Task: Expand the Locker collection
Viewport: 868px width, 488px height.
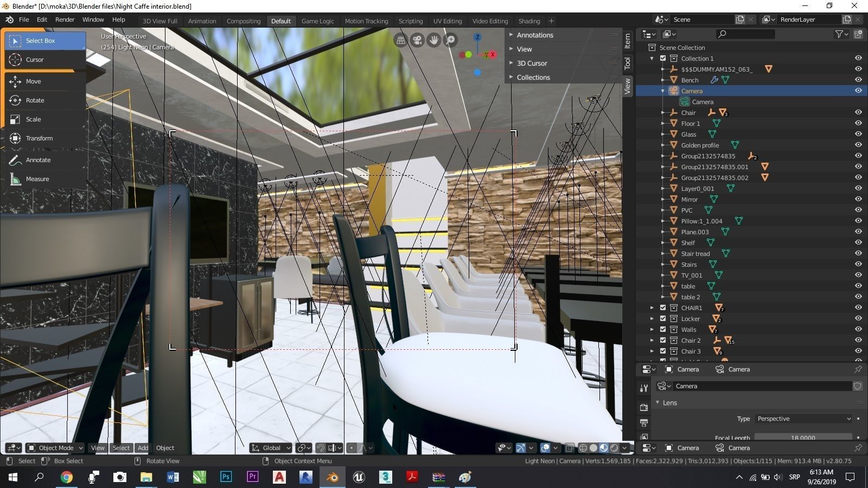Action: pos(652,319)
